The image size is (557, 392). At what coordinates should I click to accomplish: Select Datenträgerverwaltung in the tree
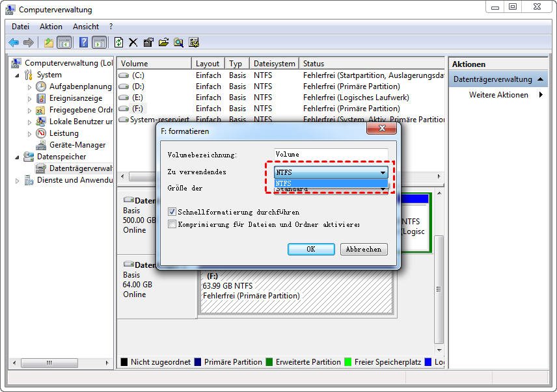pyautogui.click(x=81, y=168)
